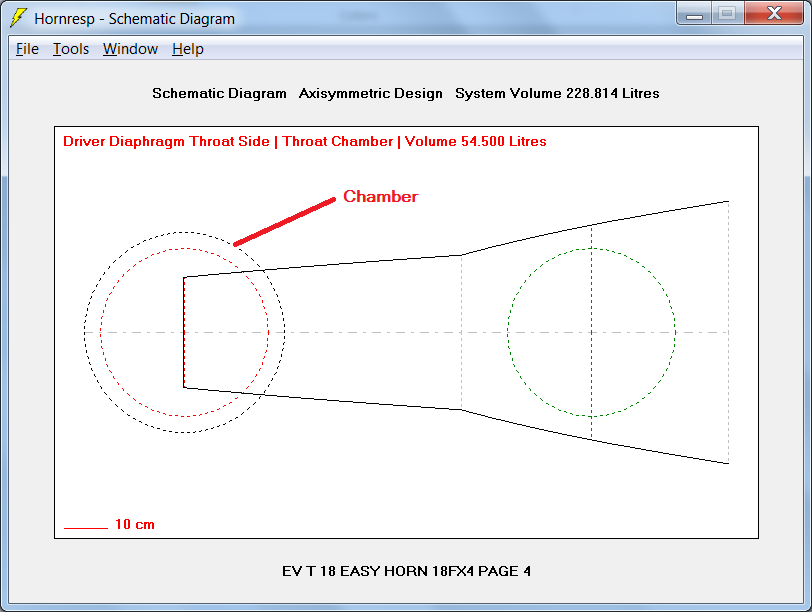Open the File menu

pos(27,49)
